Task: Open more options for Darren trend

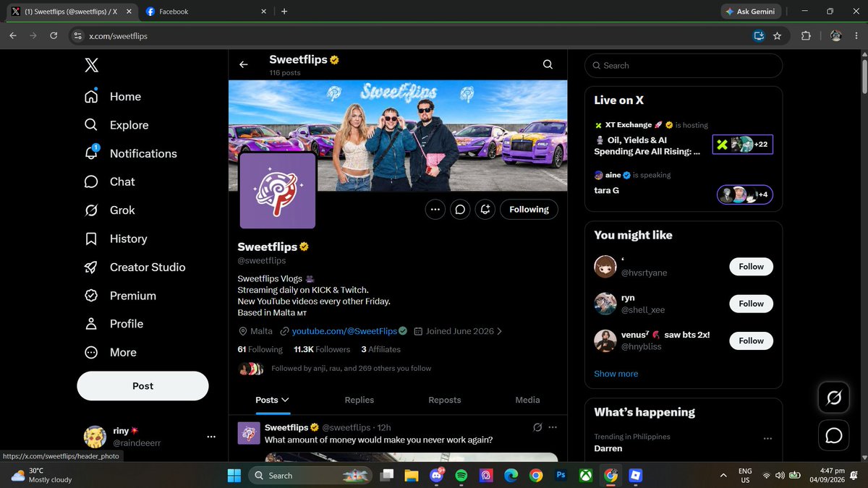Action: click(767, 438)
